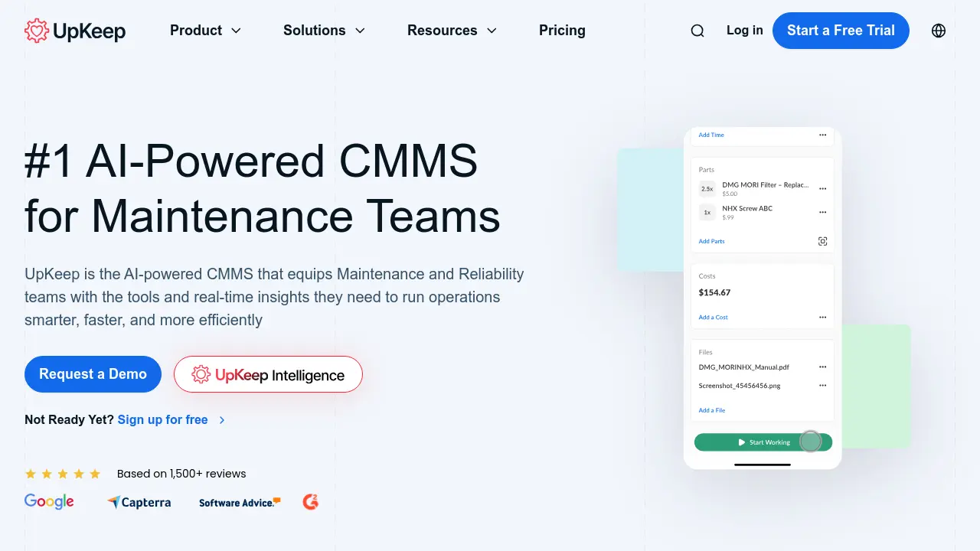
Task: Expand the Solutions menu
Action: 324,31
